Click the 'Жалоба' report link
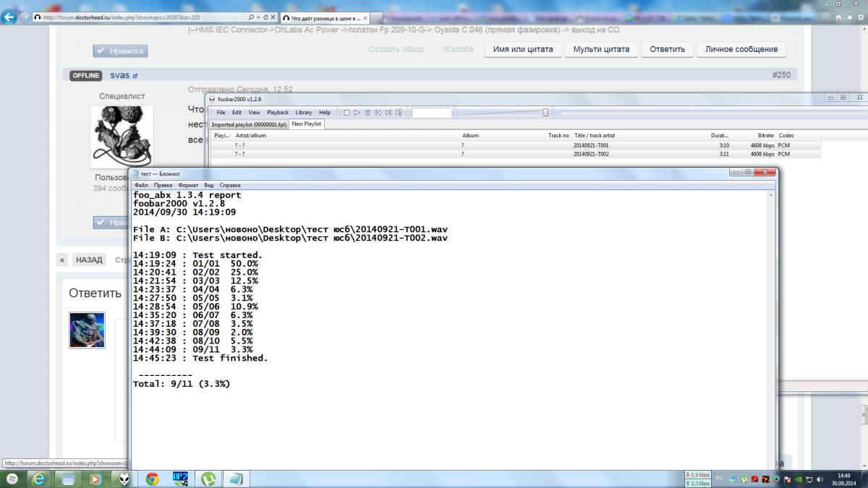The height and width of the screenshot is (488, 868). pos(459,49)
